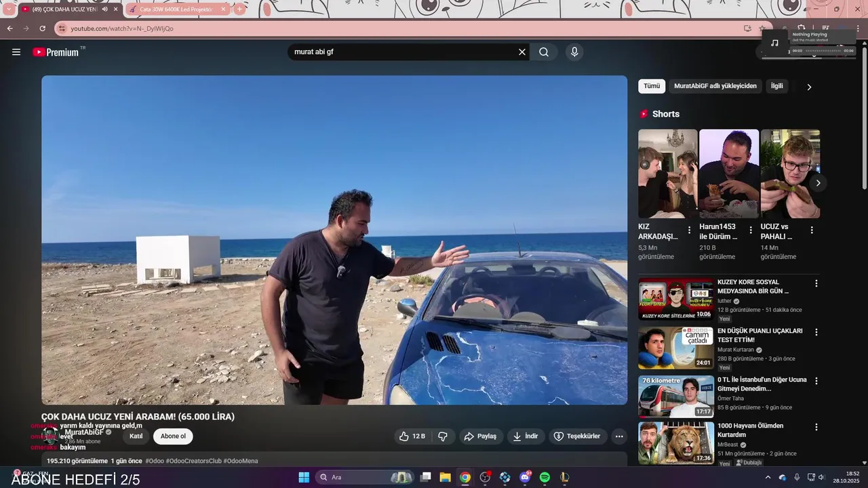The width and height of the screenshot is (868, 488).
Task: Click the Paylaş share button
Action: [480, 436]
